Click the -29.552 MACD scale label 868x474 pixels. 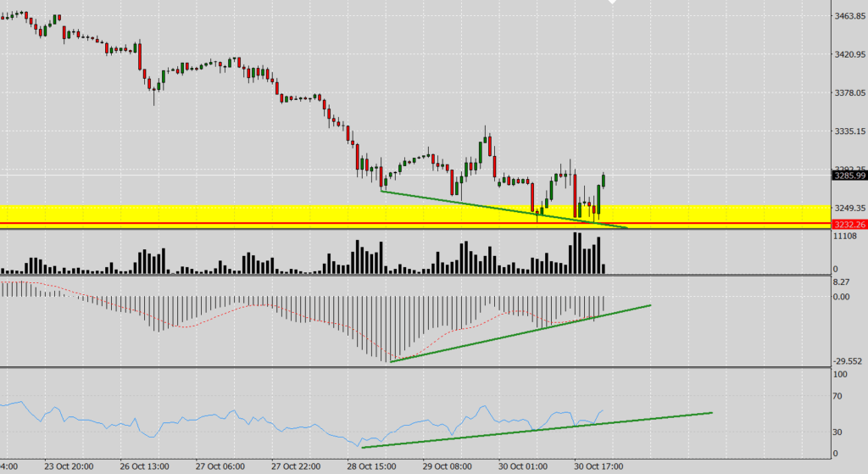pos(848,360)
